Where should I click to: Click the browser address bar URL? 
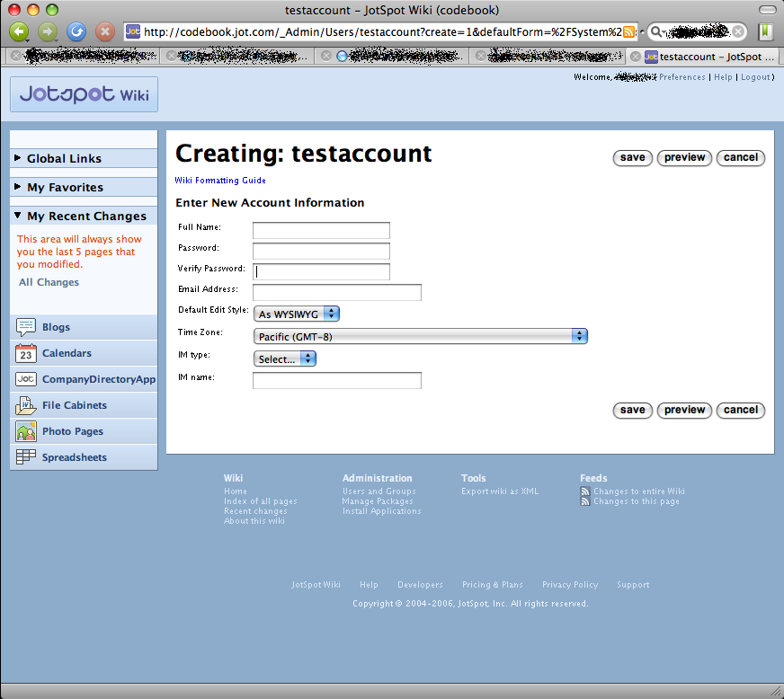click(382, 32)
